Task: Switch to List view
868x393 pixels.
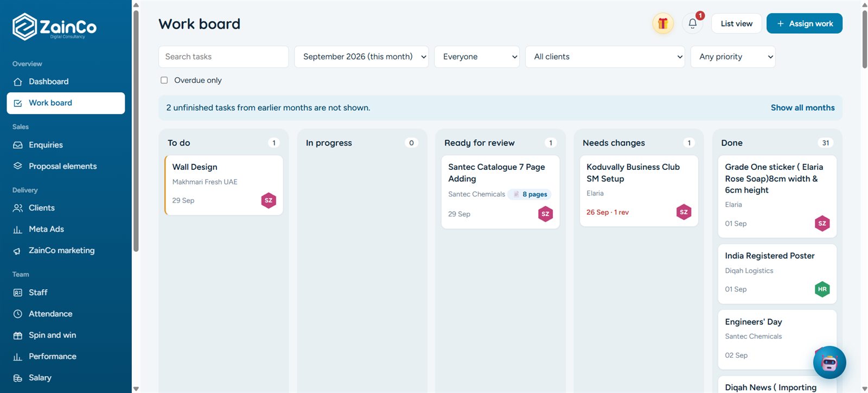Action: [x=736, y=23]
